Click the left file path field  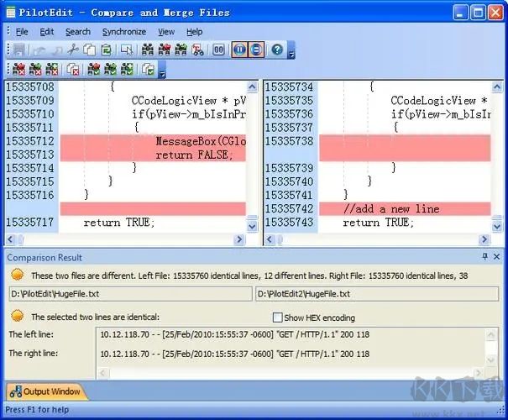[x=129, y=294]
